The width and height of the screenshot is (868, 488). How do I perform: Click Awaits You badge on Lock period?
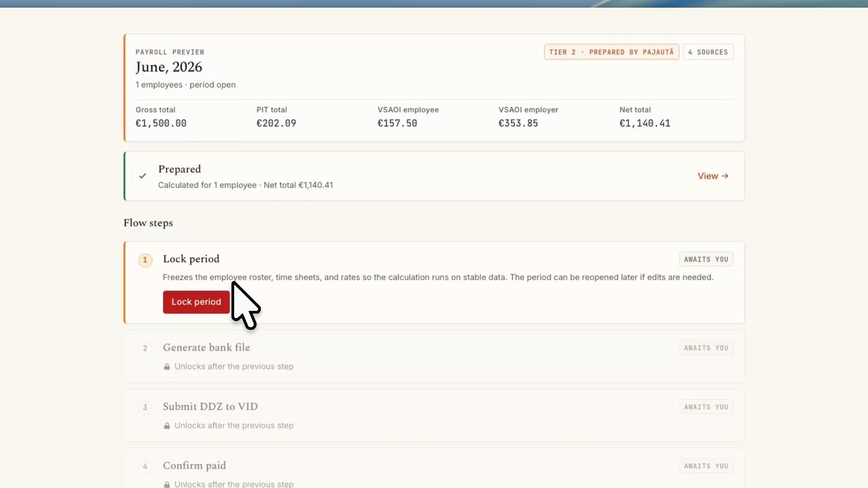706,259
